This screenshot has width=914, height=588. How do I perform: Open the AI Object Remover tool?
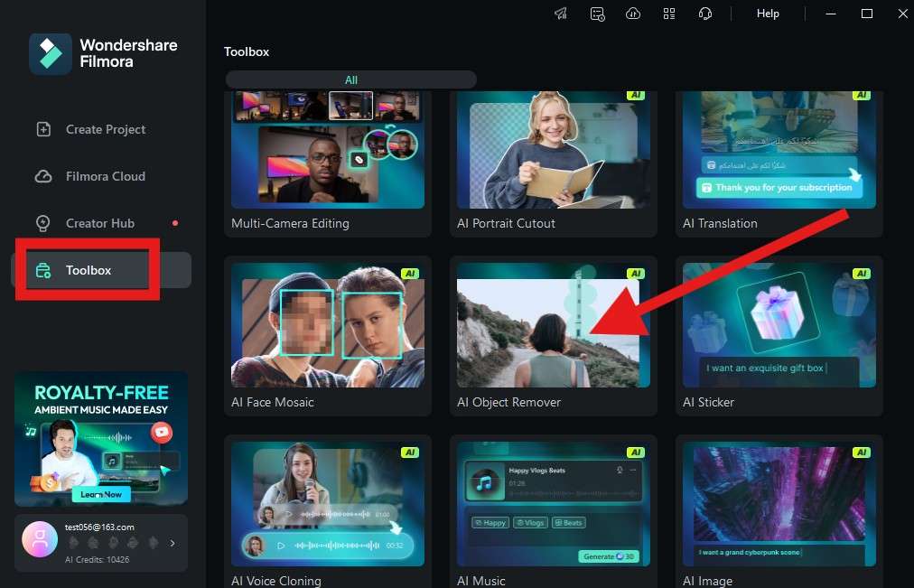[553, 336]
